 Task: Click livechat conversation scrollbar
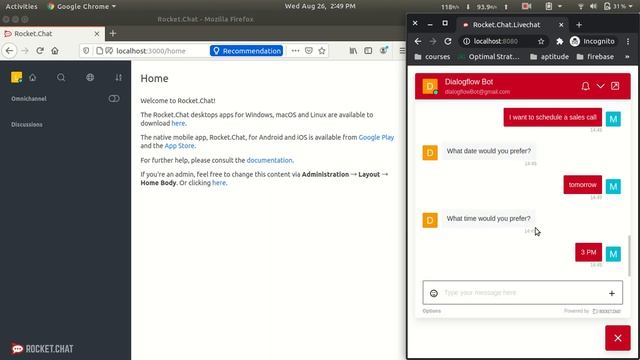pyautogui.click(x=629, y=256)
